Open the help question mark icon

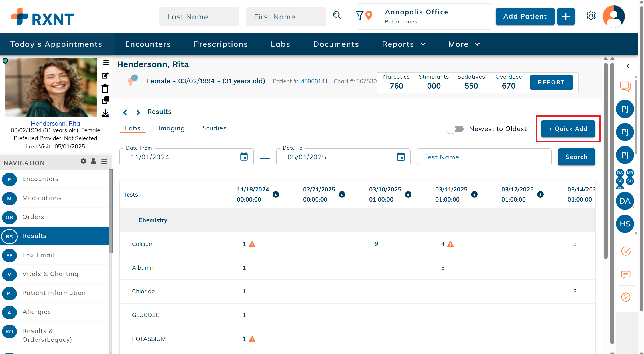pos(626,297)
